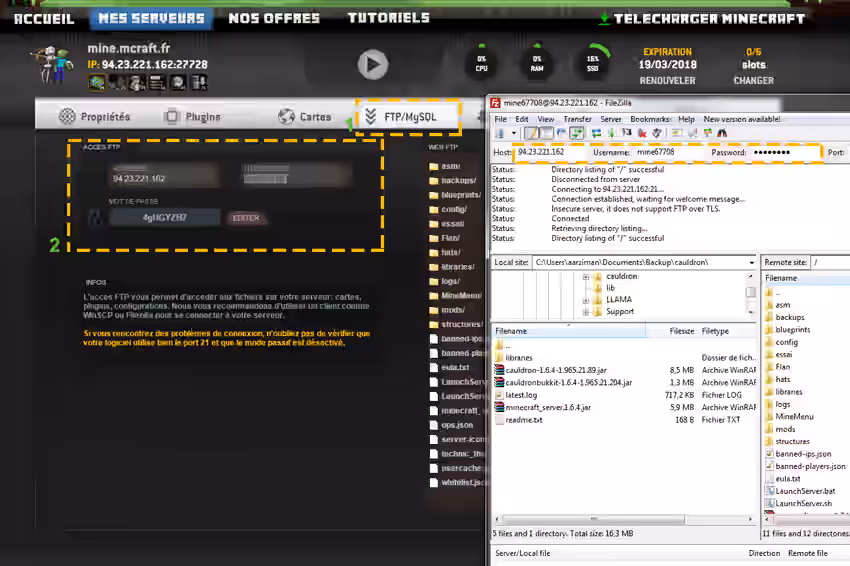Open Server menu in FileZilla

pyautogui.click(x=610, y=119)
